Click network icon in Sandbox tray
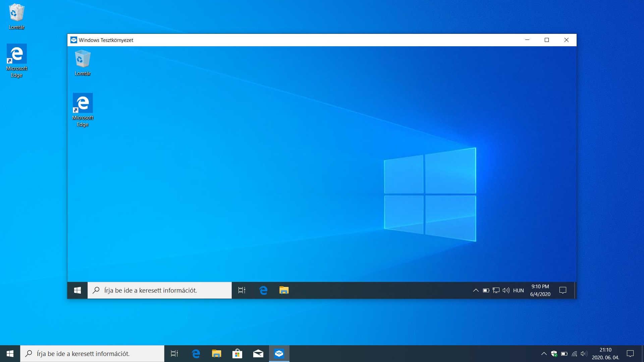The width and height of the screenshot is (644, 362). click(496, 290)
